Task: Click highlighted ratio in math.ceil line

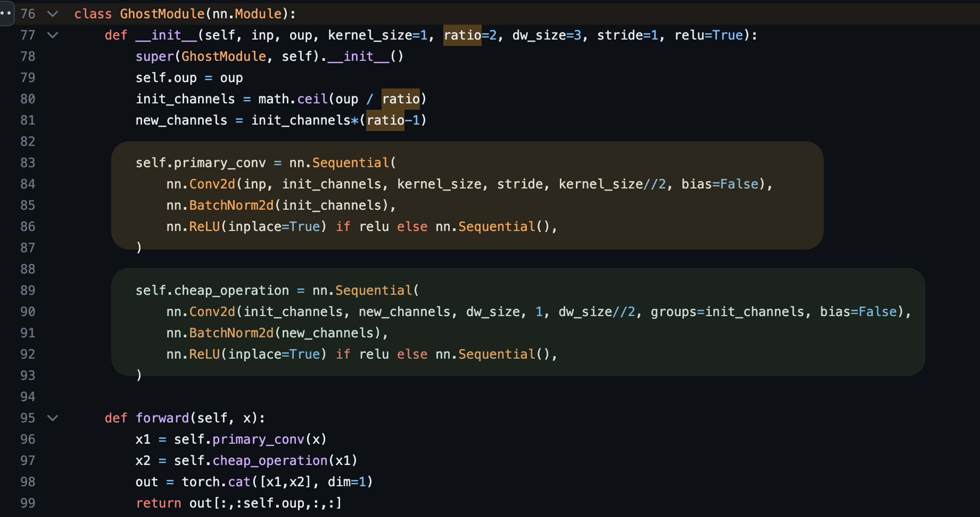Action: tap(401, 99)
